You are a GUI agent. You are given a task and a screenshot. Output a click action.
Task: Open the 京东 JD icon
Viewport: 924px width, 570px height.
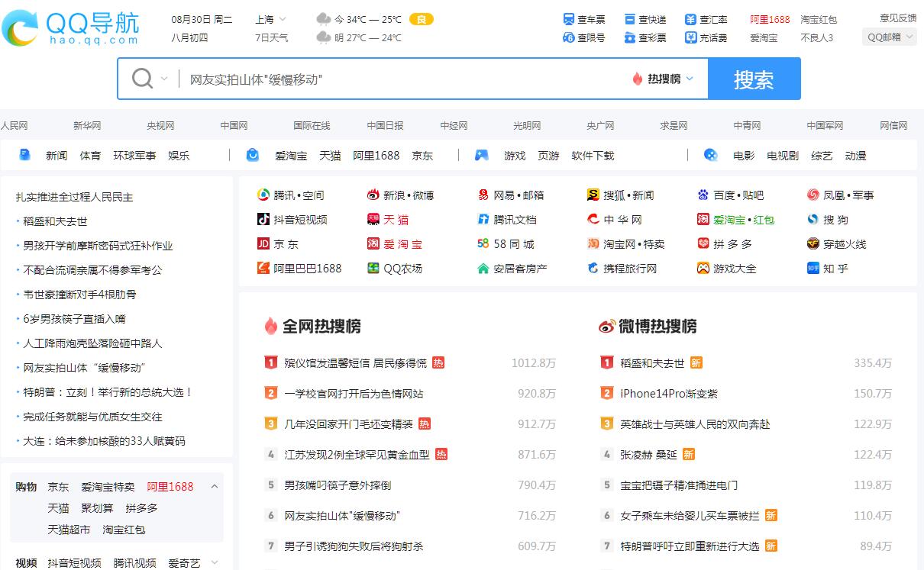(263, 244)
